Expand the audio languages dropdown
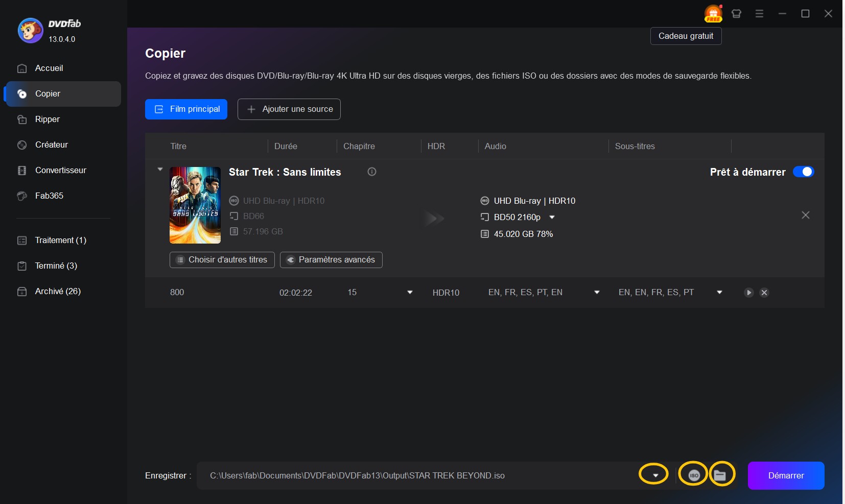Screen dimensions: 845x504 (x=596, y=293)
